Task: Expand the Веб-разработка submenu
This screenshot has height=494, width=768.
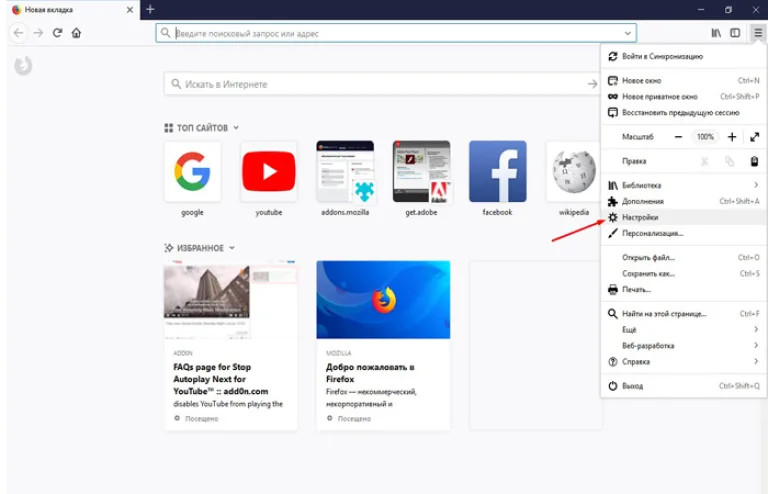Action: click(684, 346)
